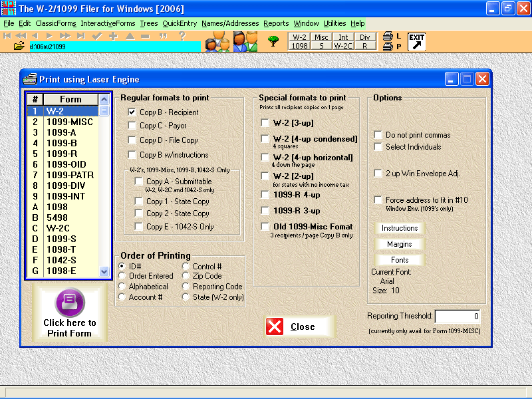Check the W-2 [3-up] special format
532x399 pixels.
pos(265,122)
